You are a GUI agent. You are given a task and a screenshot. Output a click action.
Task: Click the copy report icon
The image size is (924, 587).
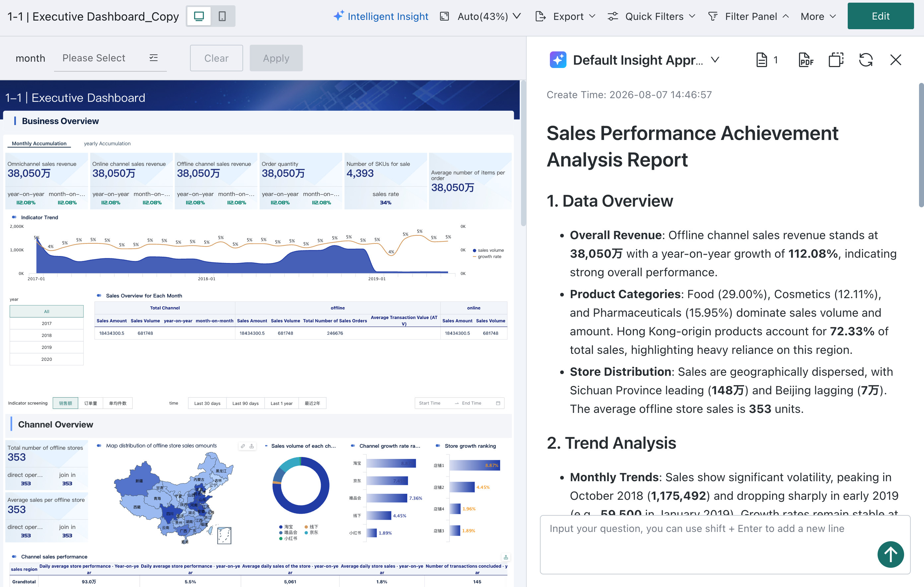(x=836, y=60)
